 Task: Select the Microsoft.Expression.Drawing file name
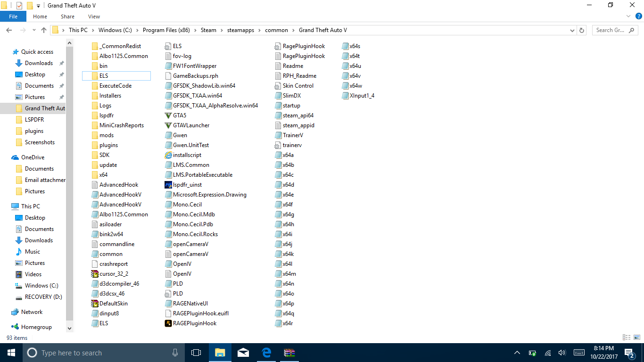coord(210,195)
